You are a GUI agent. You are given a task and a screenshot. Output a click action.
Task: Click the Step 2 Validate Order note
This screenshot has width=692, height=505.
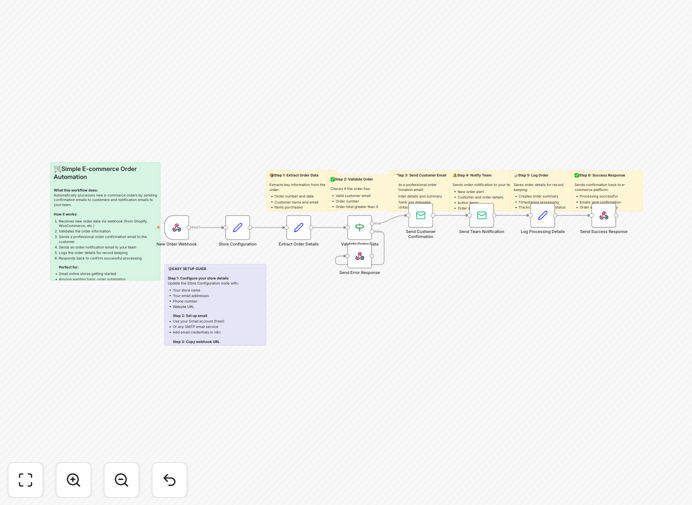(x=360, y=193)
